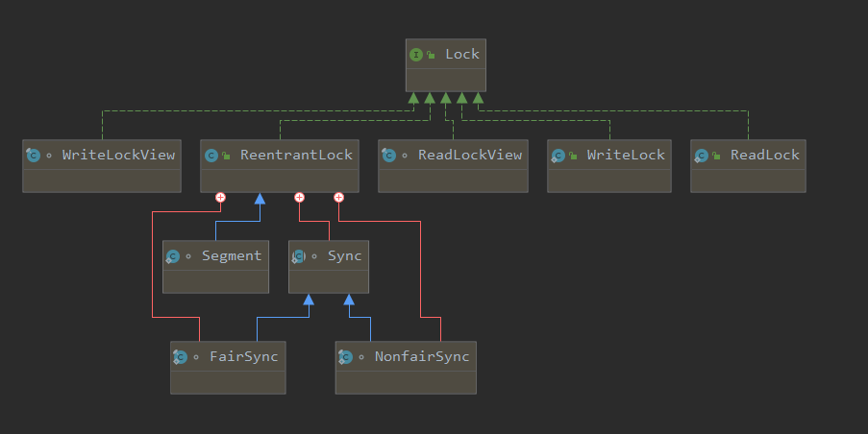Click the package-private dot icon on NonfairSync
The height and width of the screenshot is (434, 868).
(360, 358)
